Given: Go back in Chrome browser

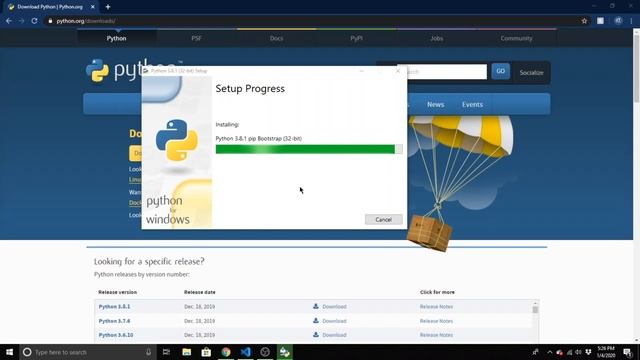Looking at the screenshot, I should click(9, 21).
